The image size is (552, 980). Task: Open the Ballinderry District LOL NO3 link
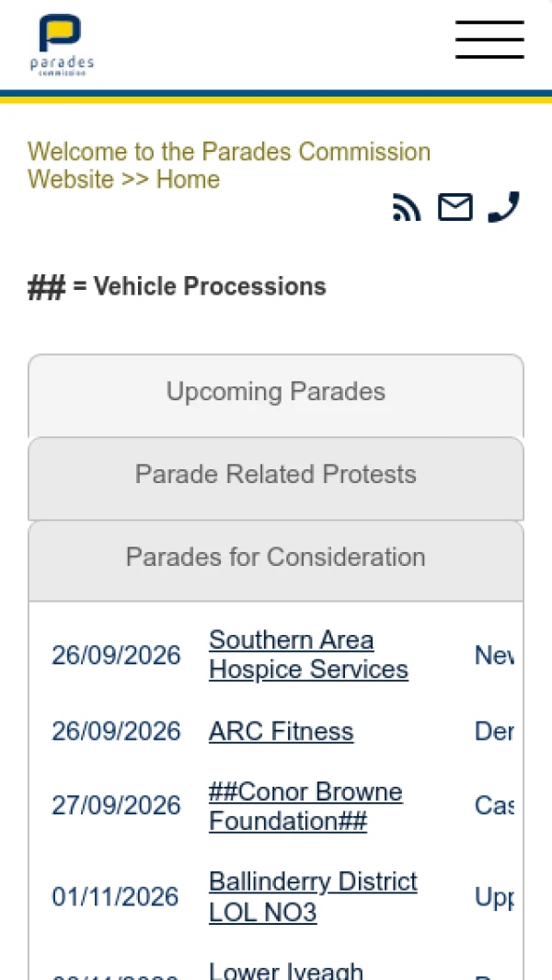point(313,897)
